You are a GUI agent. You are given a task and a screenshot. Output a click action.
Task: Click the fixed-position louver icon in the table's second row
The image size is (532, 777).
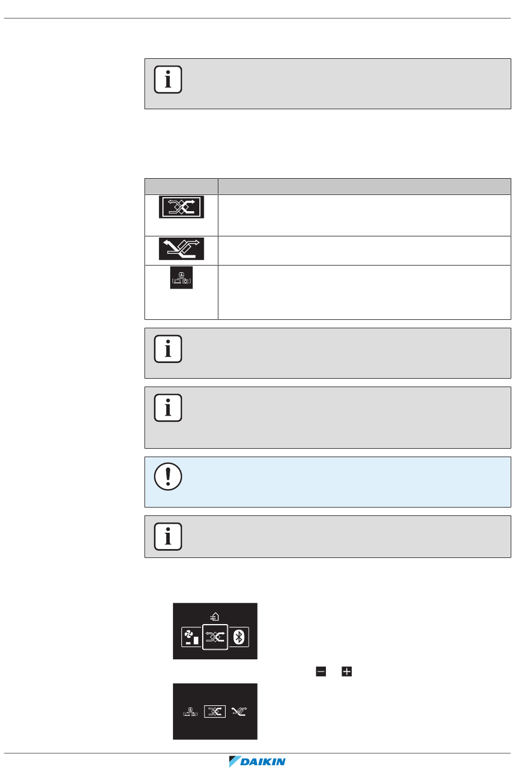tap(181, 249)
